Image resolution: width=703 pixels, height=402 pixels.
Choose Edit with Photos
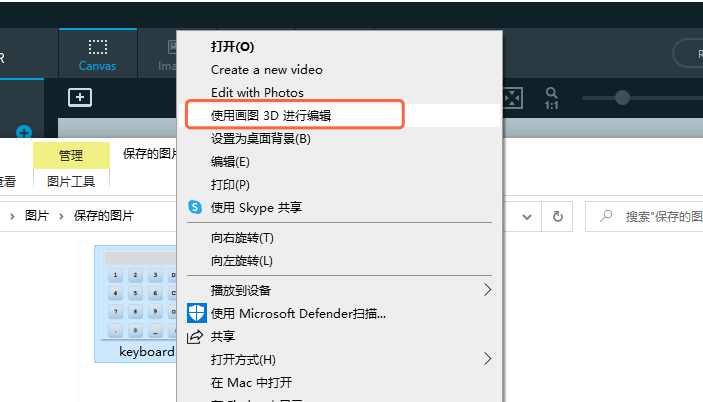point(257,93)
